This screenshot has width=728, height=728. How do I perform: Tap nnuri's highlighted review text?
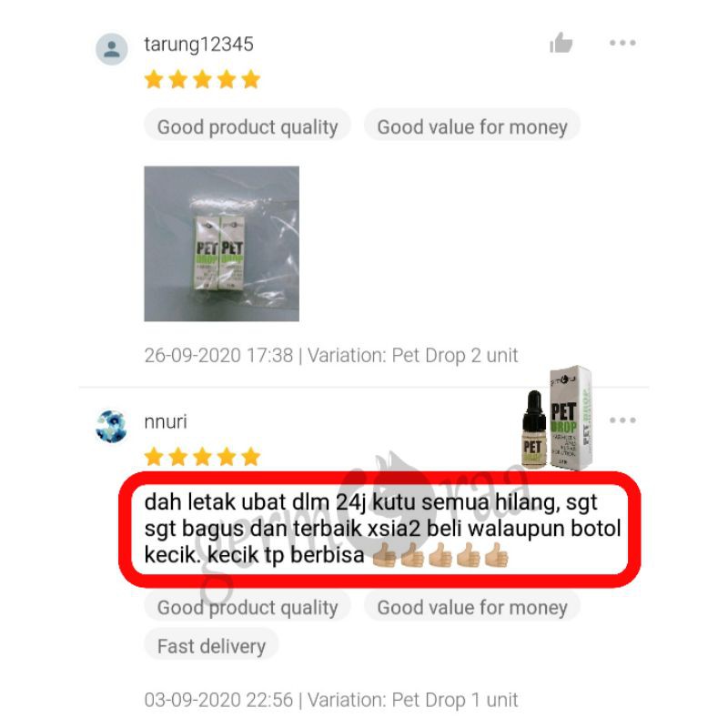380,529
